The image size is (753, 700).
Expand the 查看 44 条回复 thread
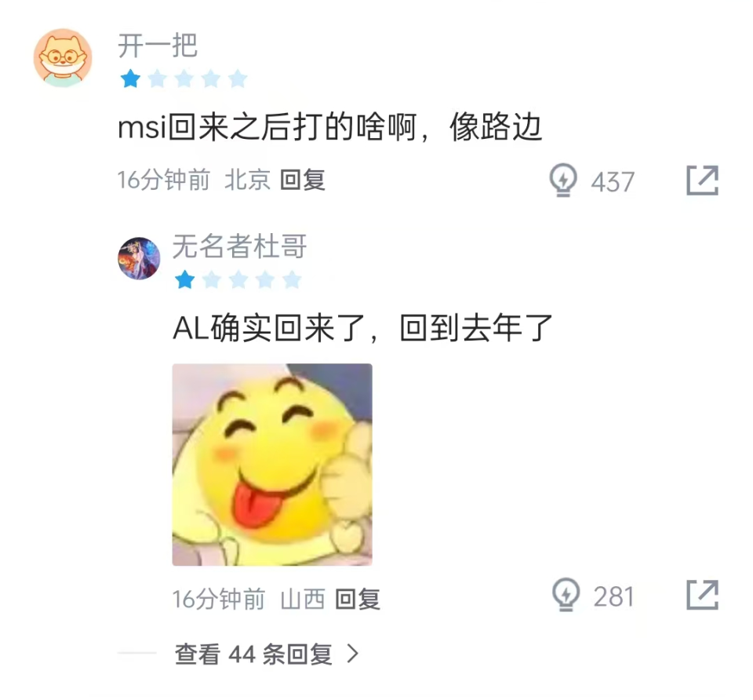267,654
